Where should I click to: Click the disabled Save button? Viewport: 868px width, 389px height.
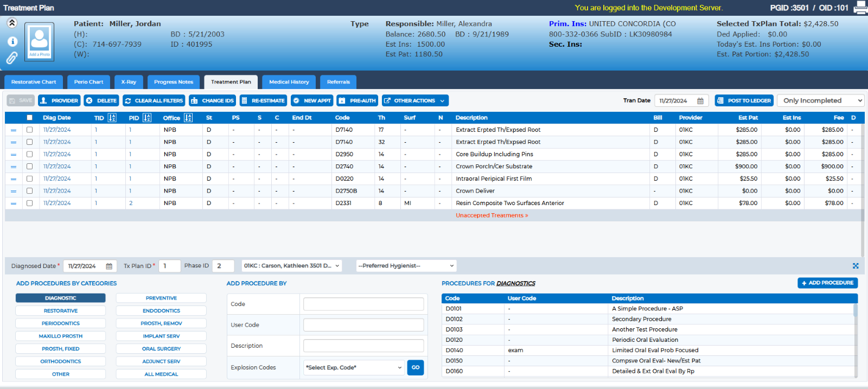(x=21, y=100)
